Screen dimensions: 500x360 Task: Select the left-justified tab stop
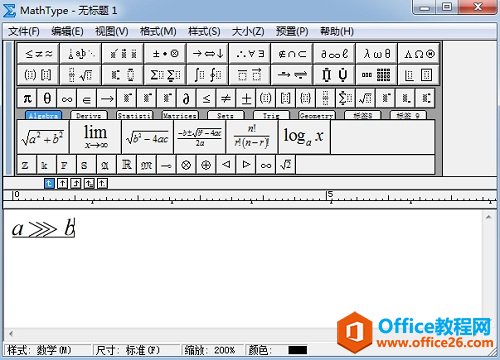49,183
